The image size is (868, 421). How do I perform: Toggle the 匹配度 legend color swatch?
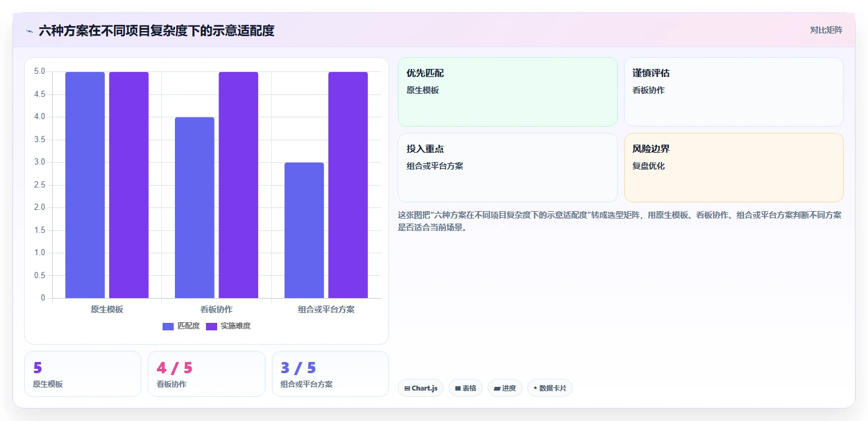[x=168, y=327]
